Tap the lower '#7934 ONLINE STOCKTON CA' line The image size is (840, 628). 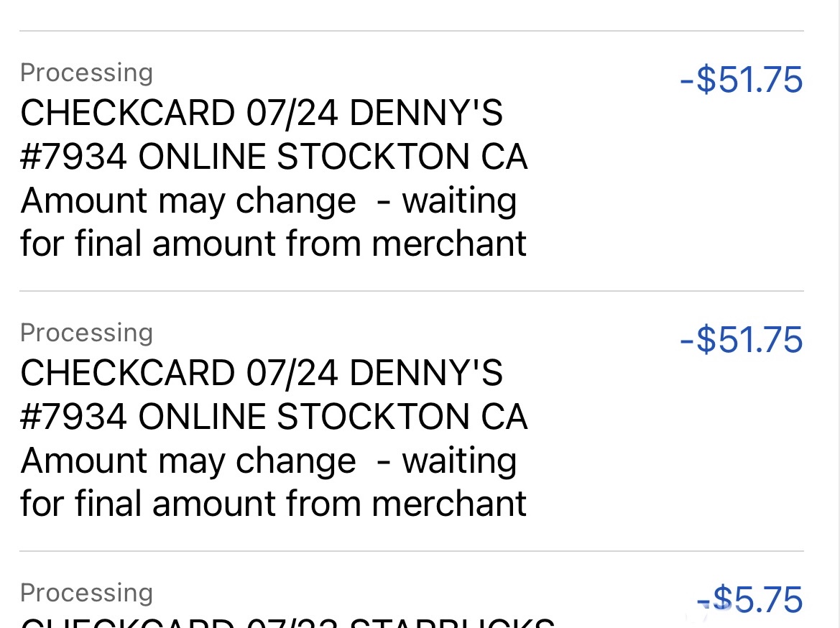pos(274,417)
